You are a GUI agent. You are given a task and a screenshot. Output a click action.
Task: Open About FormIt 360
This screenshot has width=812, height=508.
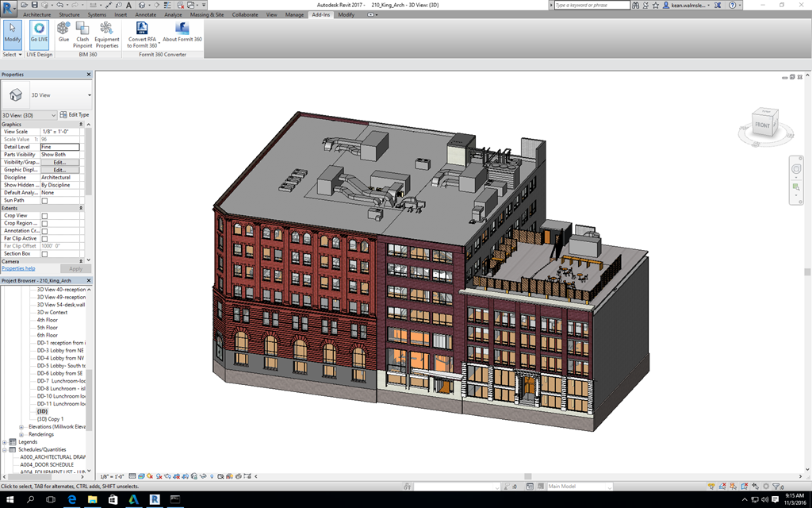coord(182,33)
